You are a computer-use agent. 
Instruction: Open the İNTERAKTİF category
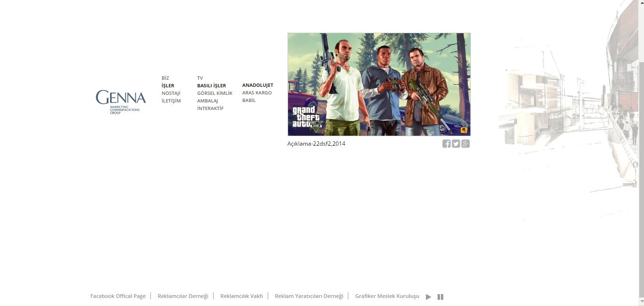coord(210,109)
